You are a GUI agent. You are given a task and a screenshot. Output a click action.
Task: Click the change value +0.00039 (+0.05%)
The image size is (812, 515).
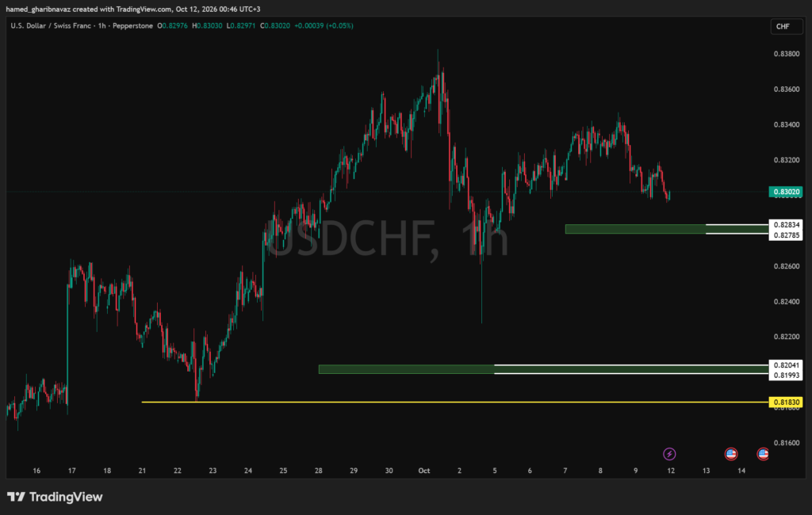324,25
